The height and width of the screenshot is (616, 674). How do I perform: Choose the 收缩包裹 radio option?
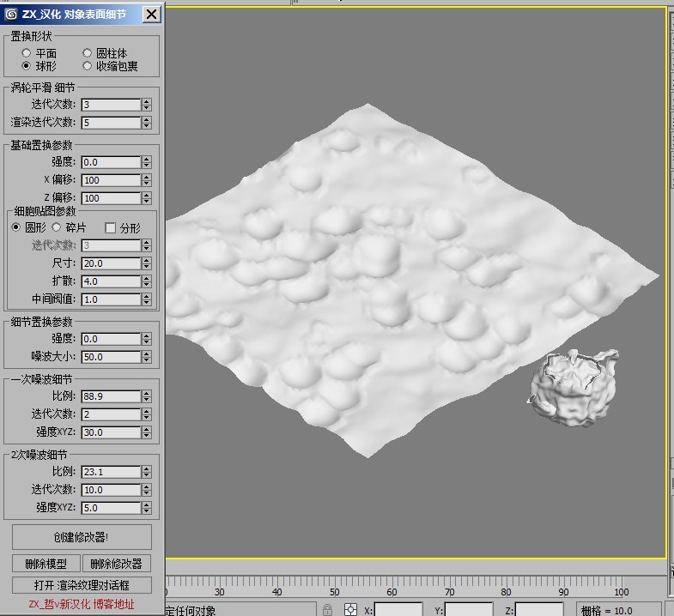tap(88, 66)
